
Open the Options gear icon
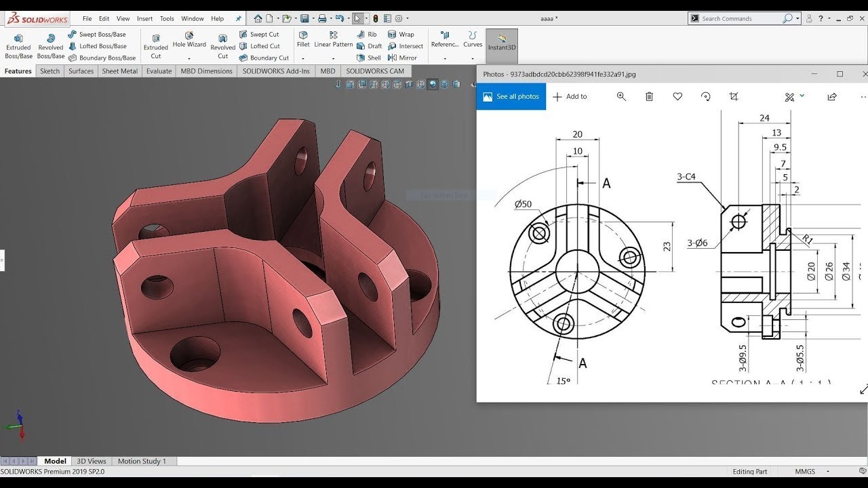(399, 18)
